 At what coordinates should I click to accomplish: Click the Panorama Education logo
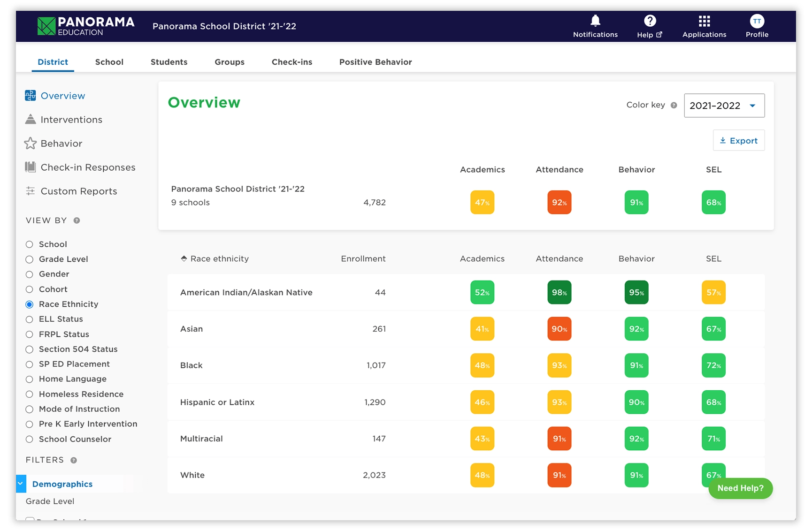(86, 26)
